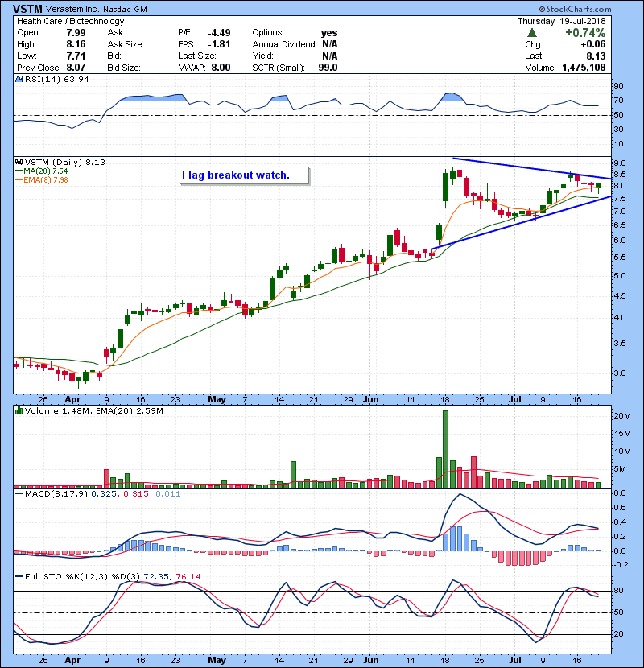This screenshot has height=668, width=644.
Task: Click the SCTR (Small) value 99.0
Action: tap(328, 68)
